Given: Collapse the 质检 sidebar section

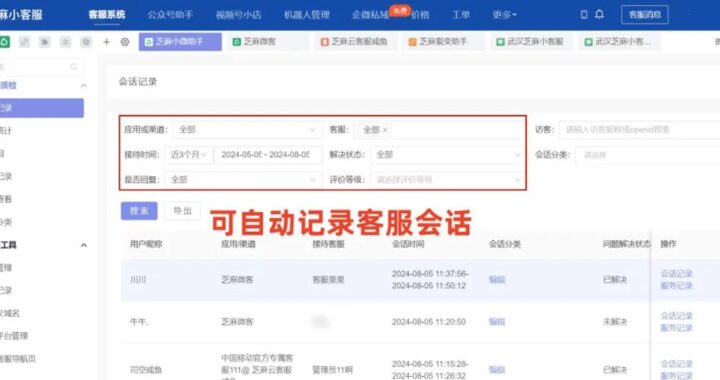Looking at the screenshot, I should click(x=84, y=85).
